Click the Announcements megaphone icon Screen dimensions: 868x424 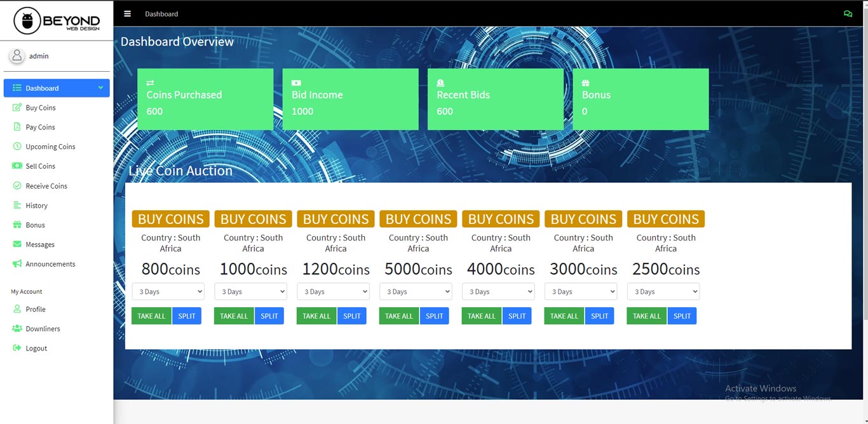pos(17,264)
